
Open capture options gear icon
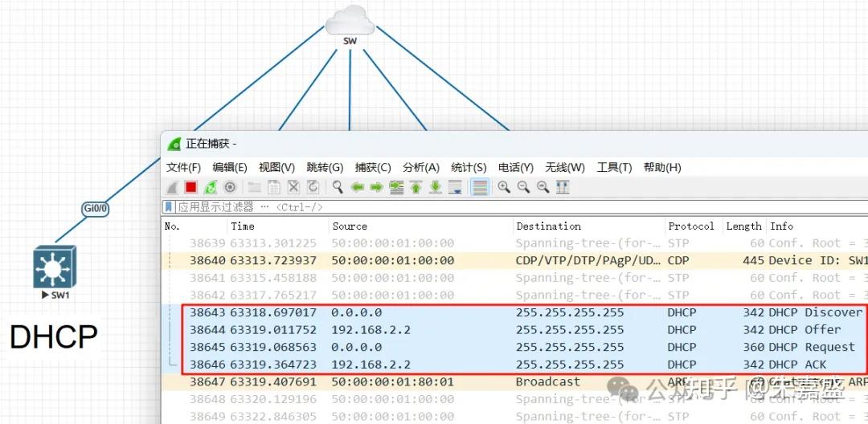tap(230, 187)
